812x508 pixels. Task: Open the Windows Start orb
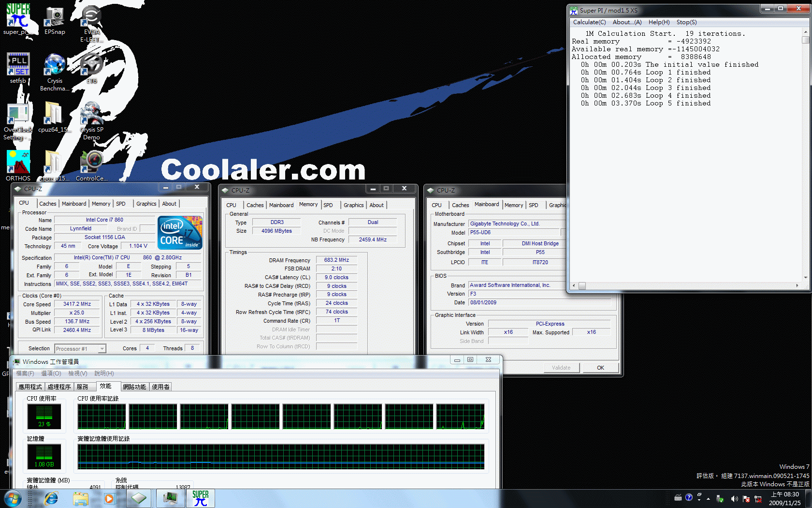click(13, 498)
